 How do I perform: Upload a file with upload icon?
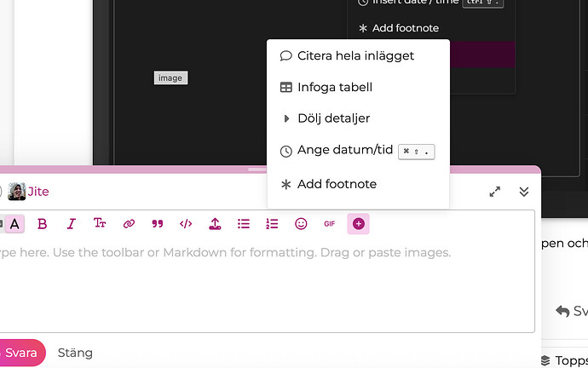[215, 224]
